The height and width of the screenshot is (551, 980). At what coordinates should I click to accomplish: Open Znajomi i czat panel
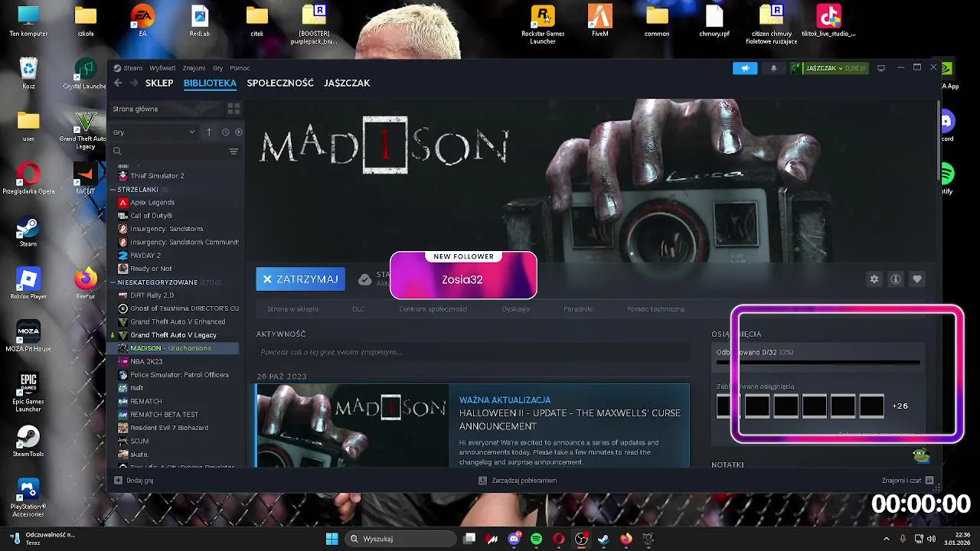click(907, 481)
